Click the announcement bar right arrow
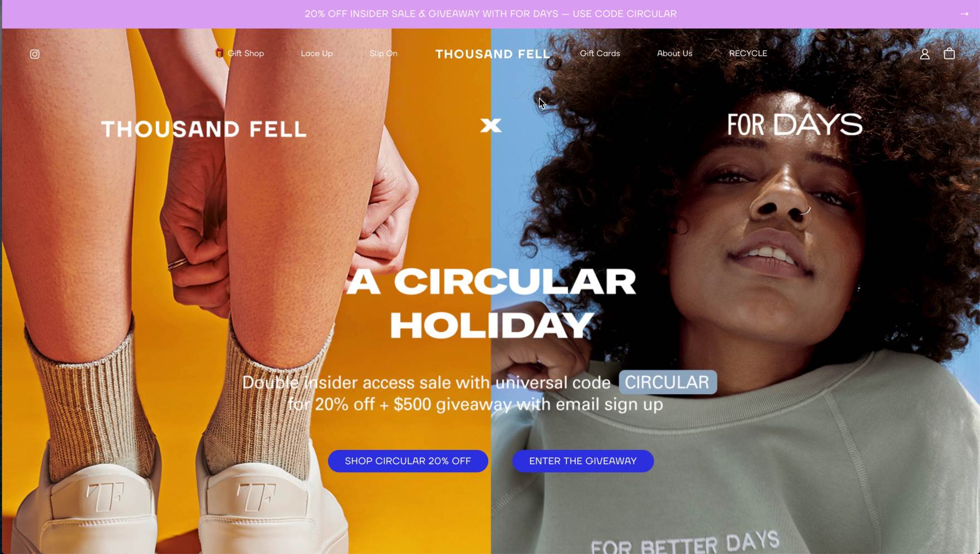The image size is (980, 554). click(x=964, y=14)
